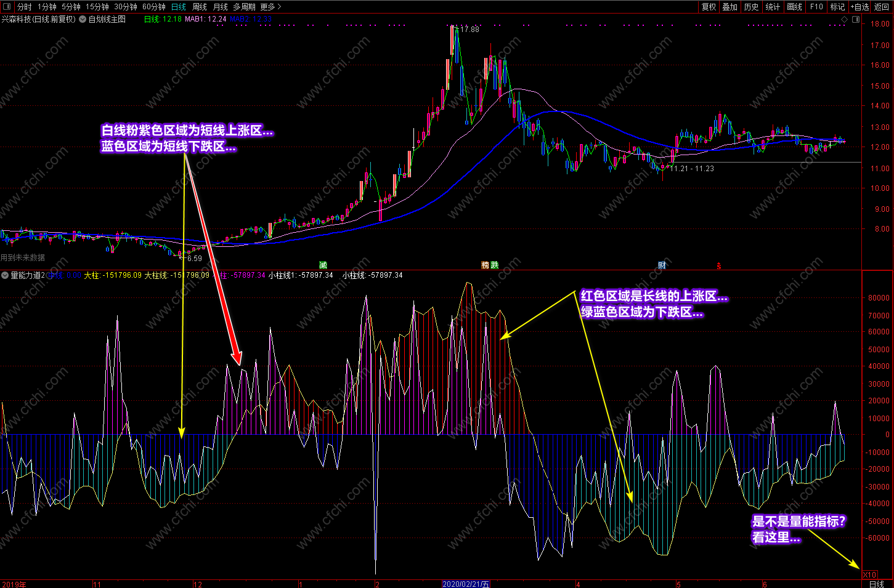Toggle 复权 price adjustment

pyautogui.click(x=709, y=7)
